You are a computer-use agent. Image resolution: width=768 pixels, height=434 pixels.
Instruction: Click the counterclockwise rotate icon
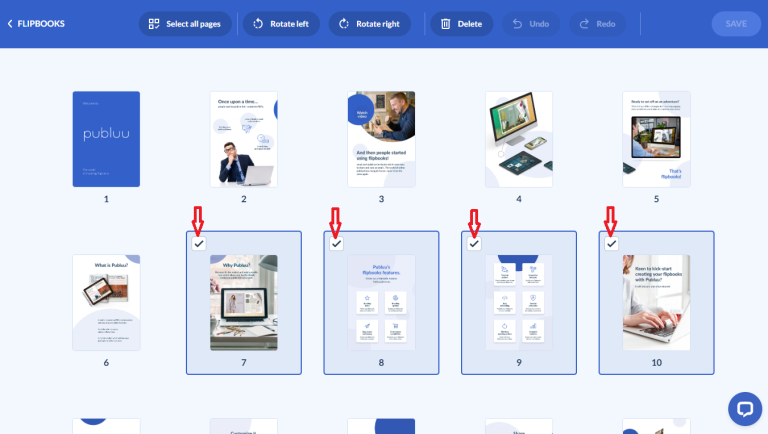[258, 24]
